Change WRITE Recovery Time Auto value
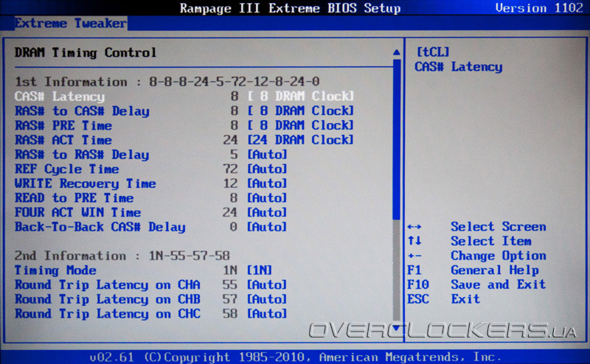Screen dimensions: 590x364 click(267, 183)
